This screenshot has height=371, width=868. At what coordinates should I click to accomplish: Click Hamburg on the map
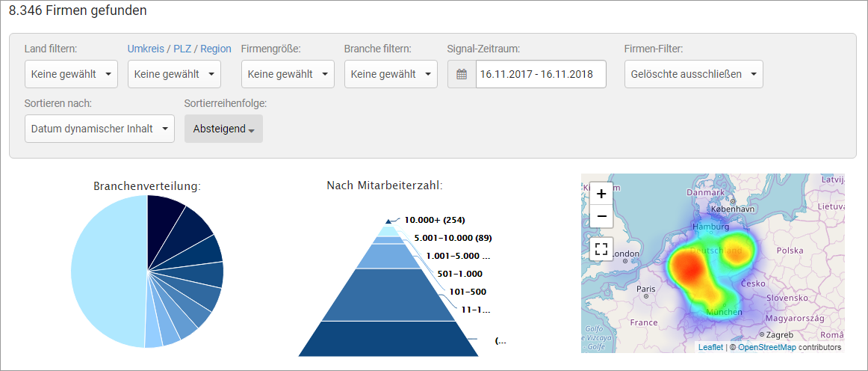click(x=710, y=226)
